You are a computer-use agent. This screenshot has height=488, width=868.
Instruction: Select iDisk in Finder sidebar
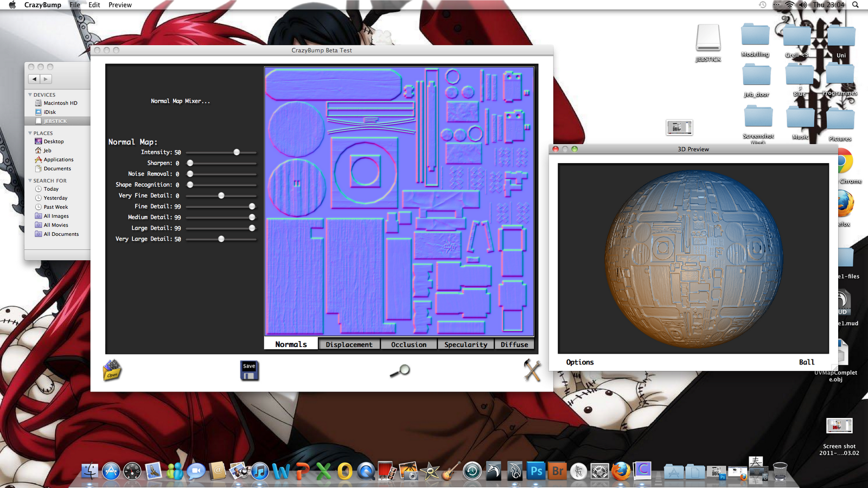point(49,112)
